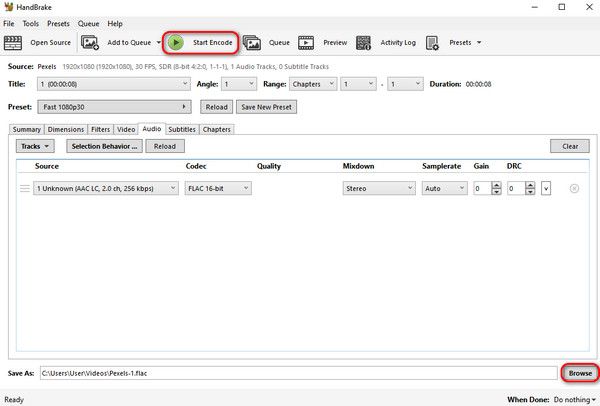
Task: Switch to the Filters tab
Action: point(100,129)
